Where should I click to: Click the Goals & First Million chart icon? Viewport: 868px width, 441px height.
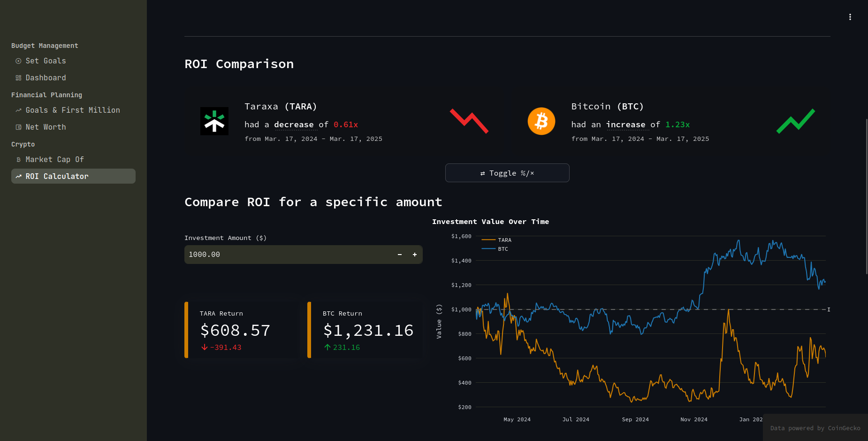point(18,110)
